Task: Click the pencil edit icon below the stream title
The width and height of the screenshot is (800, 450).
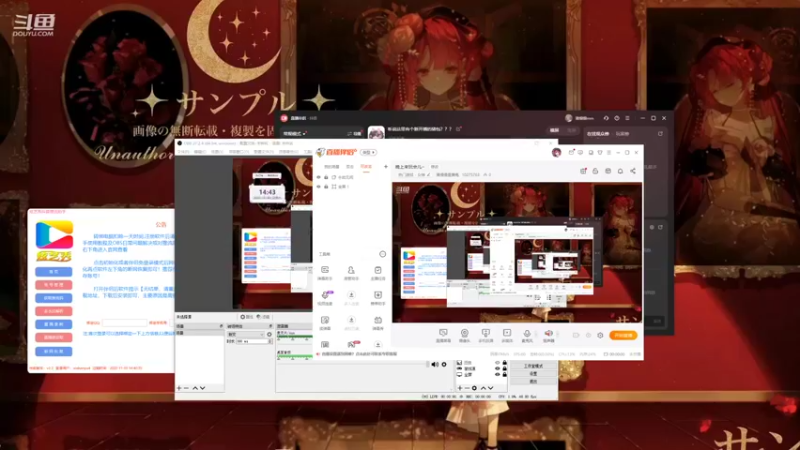Action: (x=429, y=174)
